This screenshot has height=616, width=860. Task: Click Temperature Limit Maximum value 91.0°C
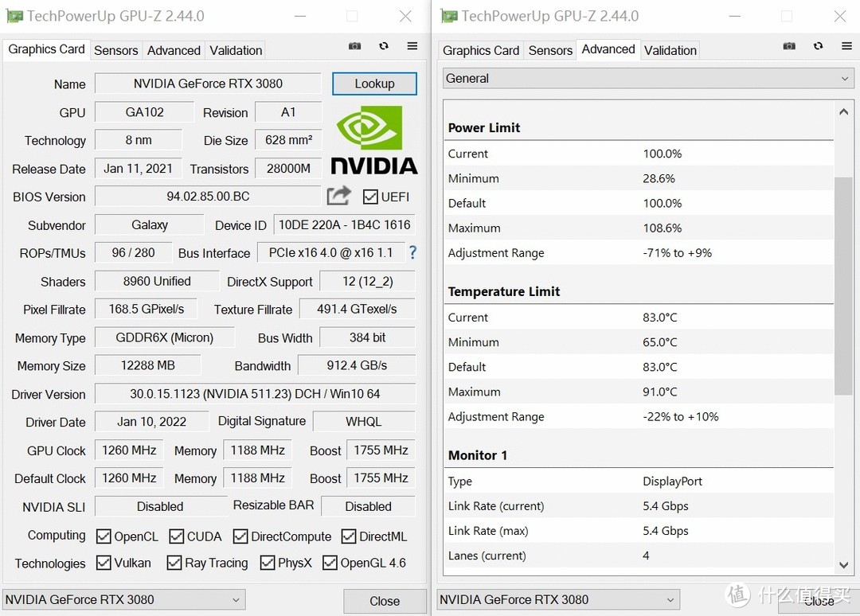coord(660,392)
